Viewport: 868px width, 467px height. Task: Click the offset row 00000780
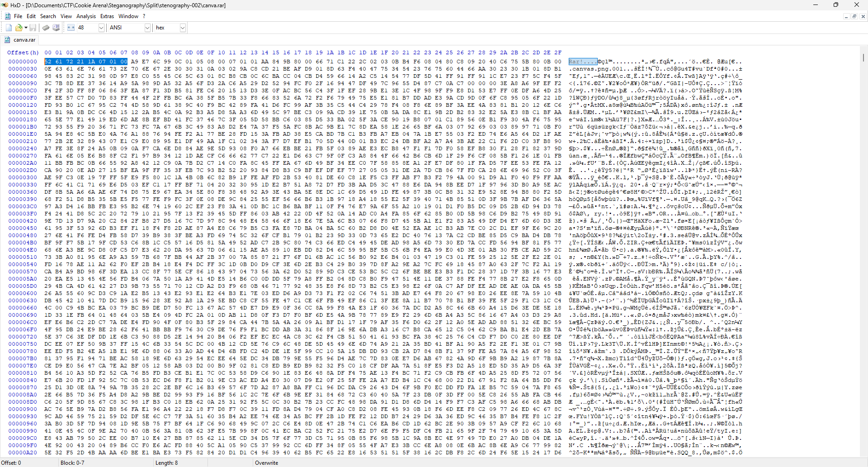[23, 351]
